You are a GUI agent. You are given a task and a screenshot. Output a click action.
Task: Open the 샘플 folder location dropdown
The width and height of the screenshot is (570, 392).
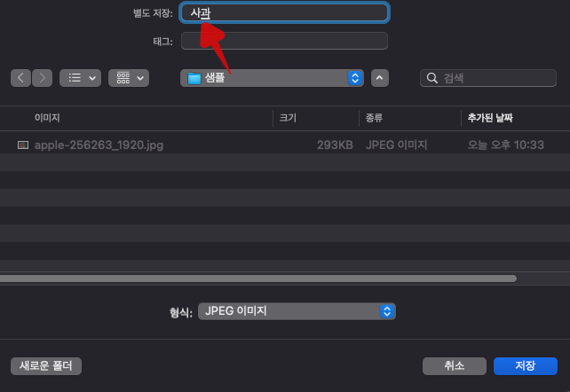pos(272,78)
